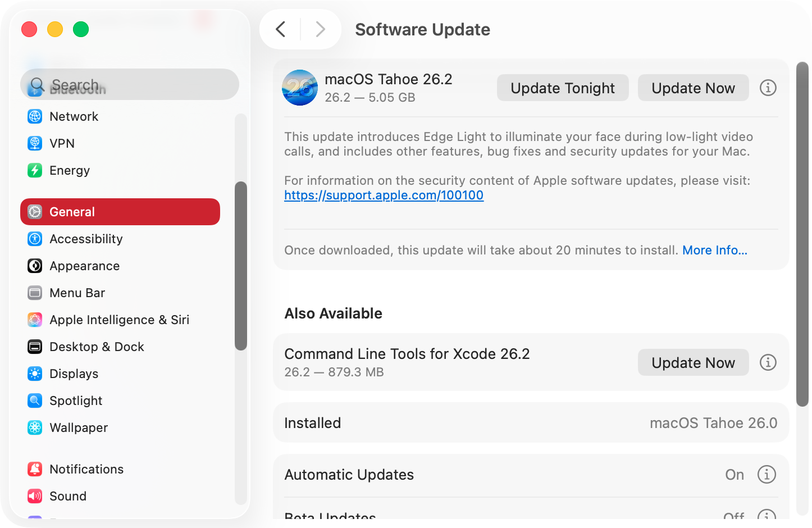
Task: Click the Apple Intelligence & Siri icon
Action: coord(35,320)
